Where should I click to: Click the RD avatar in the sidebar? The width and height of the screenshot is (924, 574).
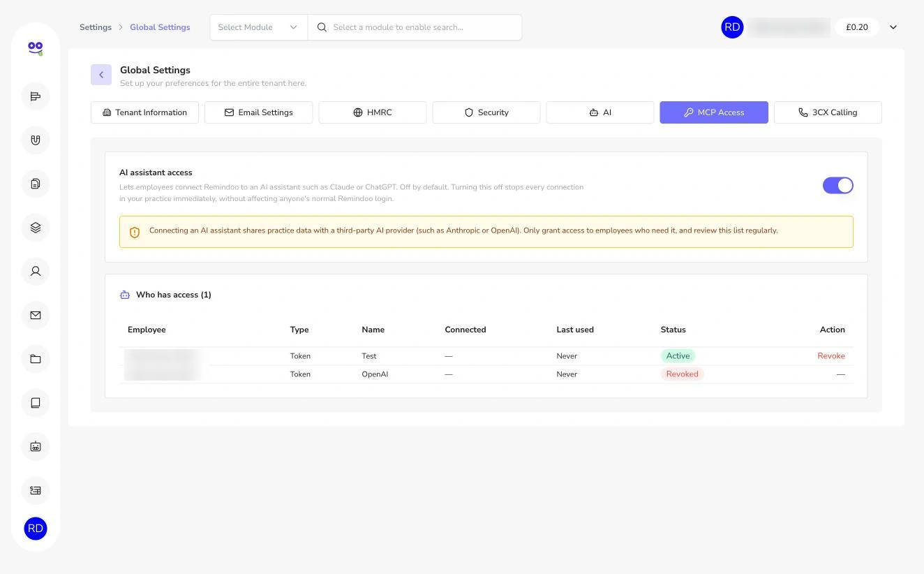(x=36, y=529)
